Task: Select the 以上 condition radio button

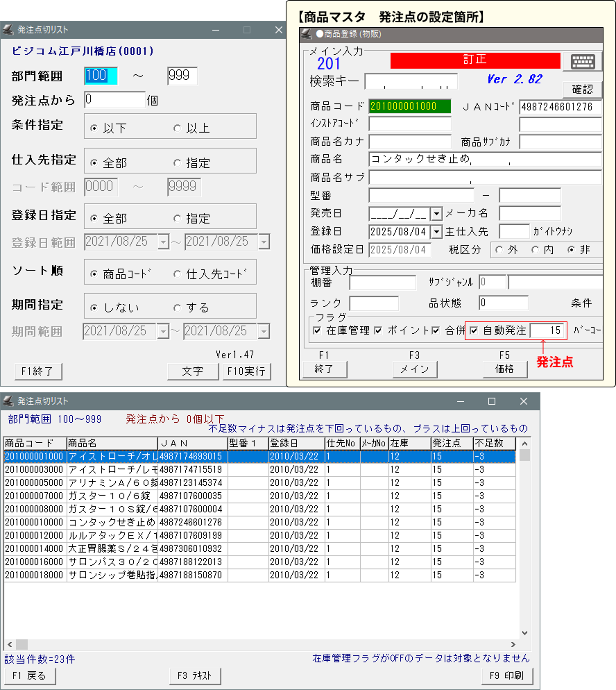Action: point(177,128)
